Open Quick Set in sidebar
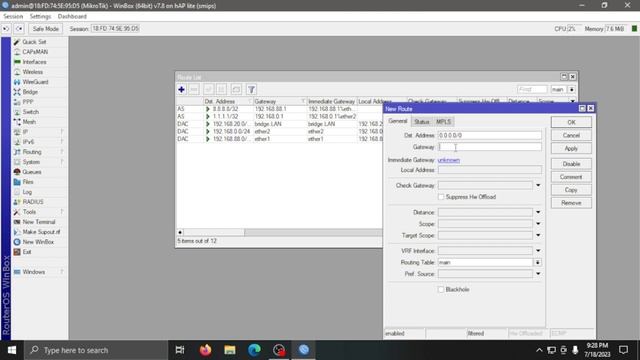Viewport: 640px width, 360px height. pos(34,42)
